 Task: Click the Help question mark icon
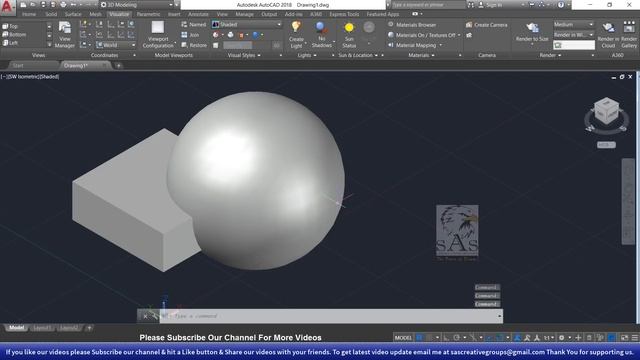click(x=561, y=5)
